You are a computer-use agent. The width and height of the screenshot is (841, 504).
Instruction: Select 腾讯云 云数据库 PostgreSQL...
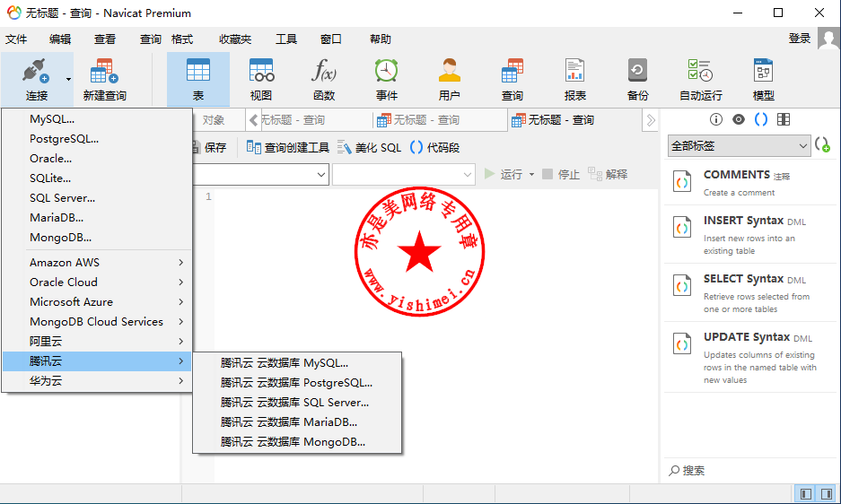point(297,383)
